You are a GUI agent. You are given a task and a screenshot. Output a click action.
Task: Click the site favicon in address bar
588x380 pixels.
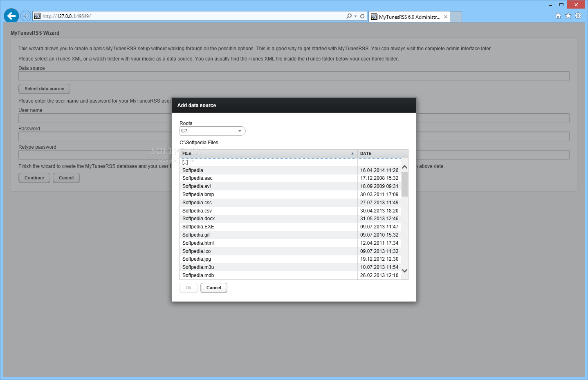point(37,16)
